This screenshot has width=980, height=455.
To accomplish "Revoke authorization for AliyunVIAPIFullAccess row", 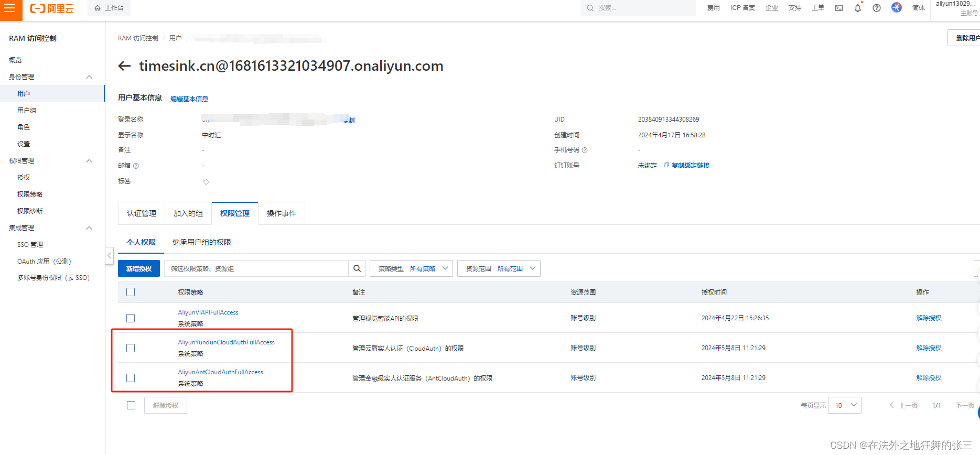I will pyautogui.click(x=929, y=318).
